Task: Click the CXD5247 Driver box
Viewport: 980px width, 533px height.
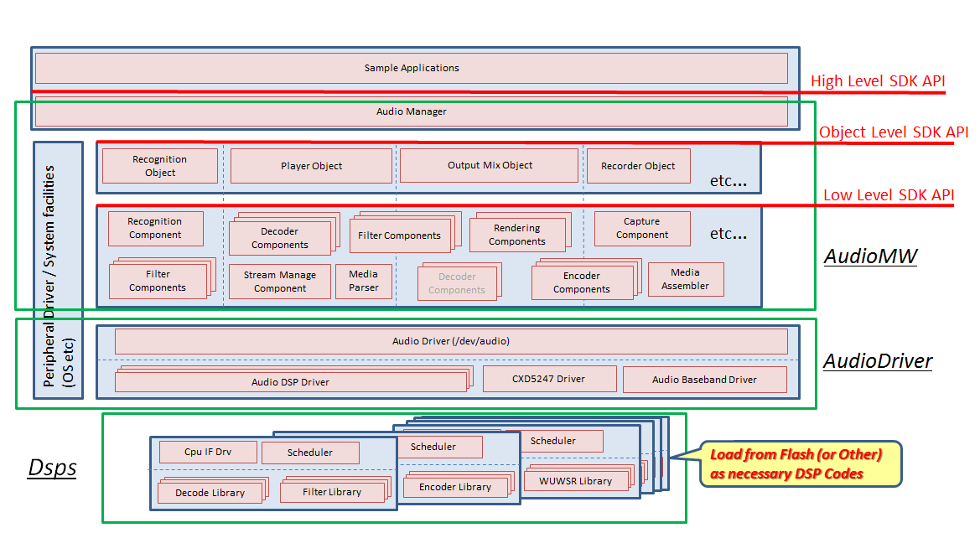Action: click(549, 379)
